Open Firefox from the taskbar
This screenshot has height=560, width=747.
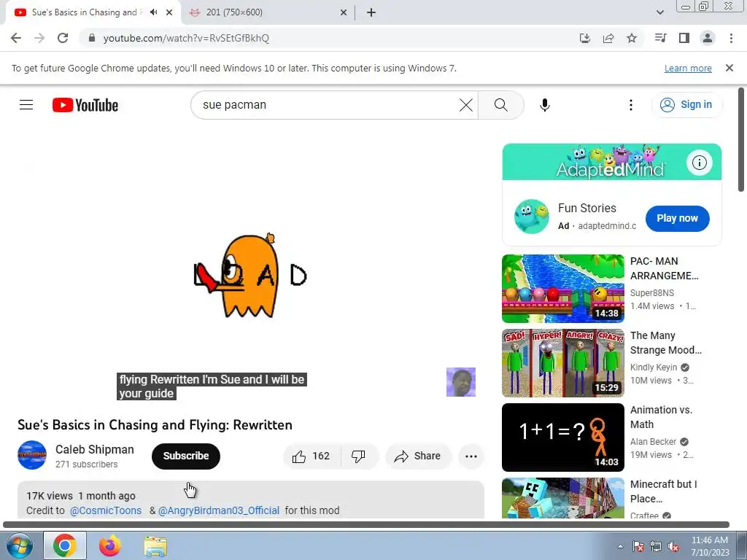click(x=109, y=545)
